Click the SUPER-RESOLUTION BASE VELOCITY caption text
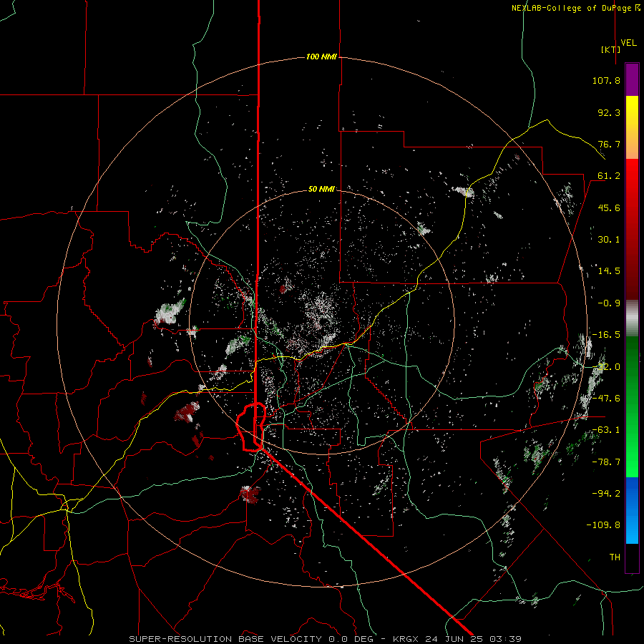This screenshot has width=644, height=644. tap(225, 639)
